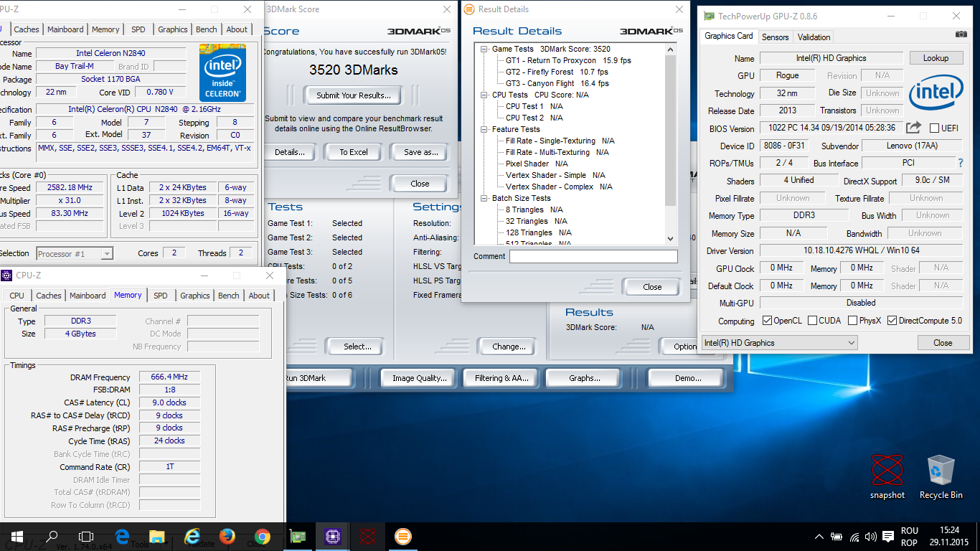Switch to the Sensors tab in GPU-Z
The image size is (980, 551).
click(775, 37)
